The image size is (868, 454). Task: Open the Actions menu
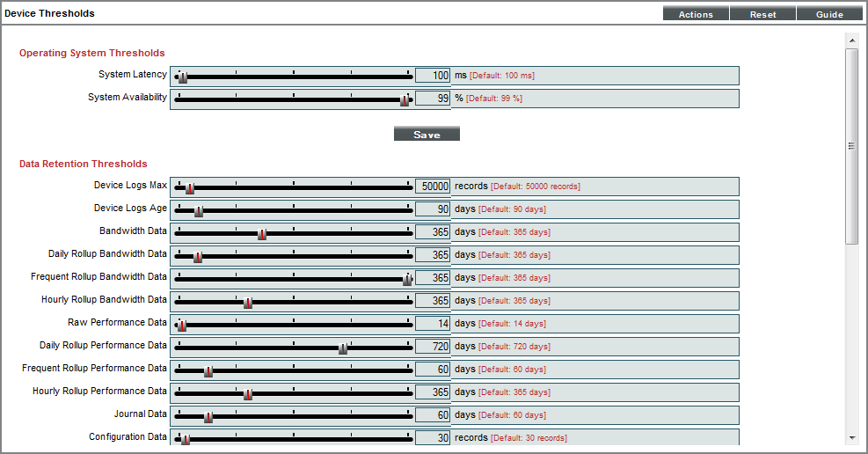click(x=696, y=14)
